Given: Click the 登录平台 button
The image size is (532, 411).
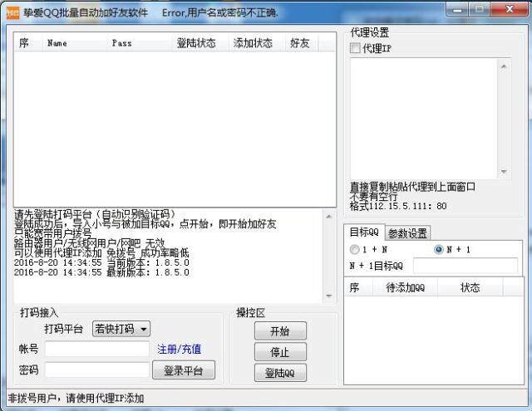Looking at the screenshot, I should [x=184, y=370].
